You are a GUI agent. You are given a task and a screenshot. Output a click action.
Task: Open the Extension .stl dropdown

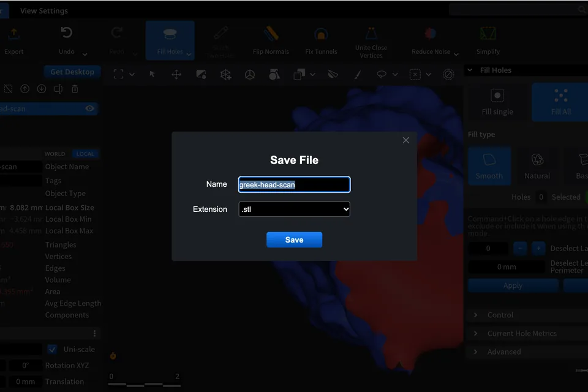pos(295,209)
